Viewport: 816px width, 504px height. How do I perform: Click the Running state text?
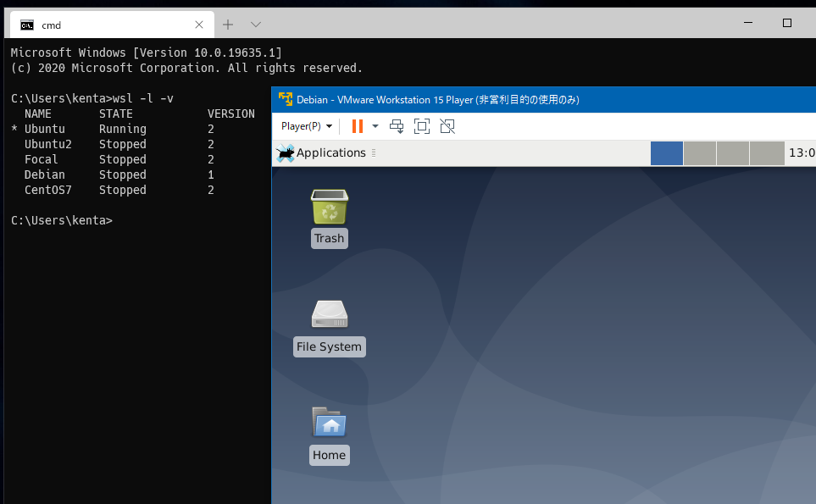(x=123, y=129)
